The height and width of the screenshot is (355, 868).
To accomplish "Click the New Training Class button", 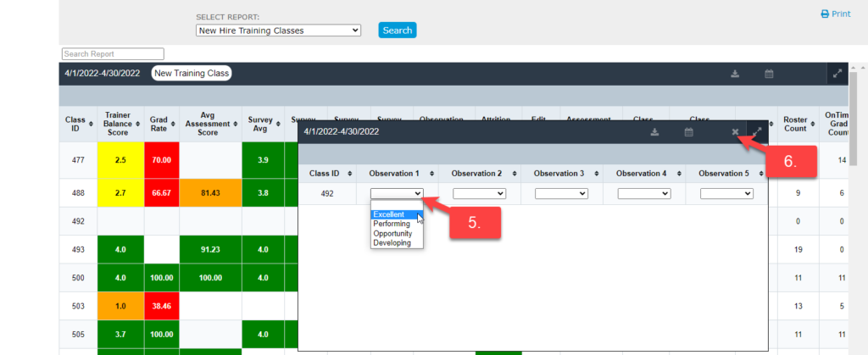I will (191, 74).
